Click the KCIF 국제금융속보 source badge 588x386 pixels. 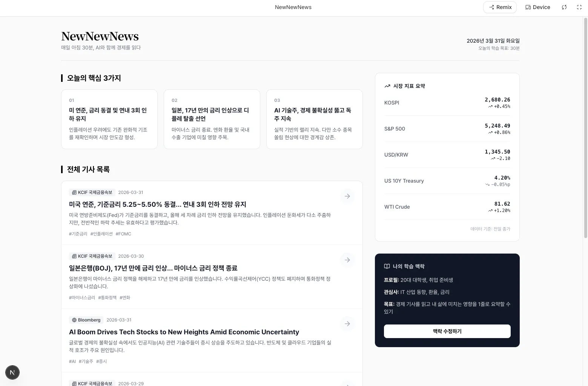(92, 192)
